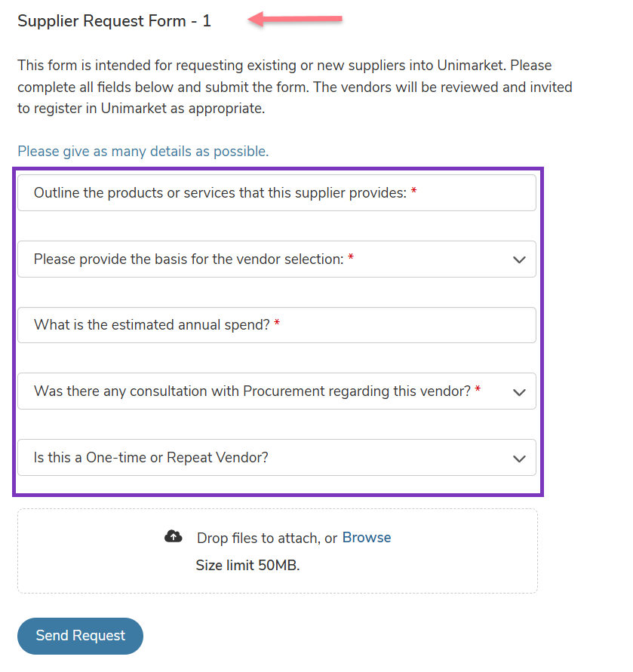Viewport: 633px width, 672px height.
Task: Click the chevron on the vendor selection basis field
Action: tap(519, 259)
